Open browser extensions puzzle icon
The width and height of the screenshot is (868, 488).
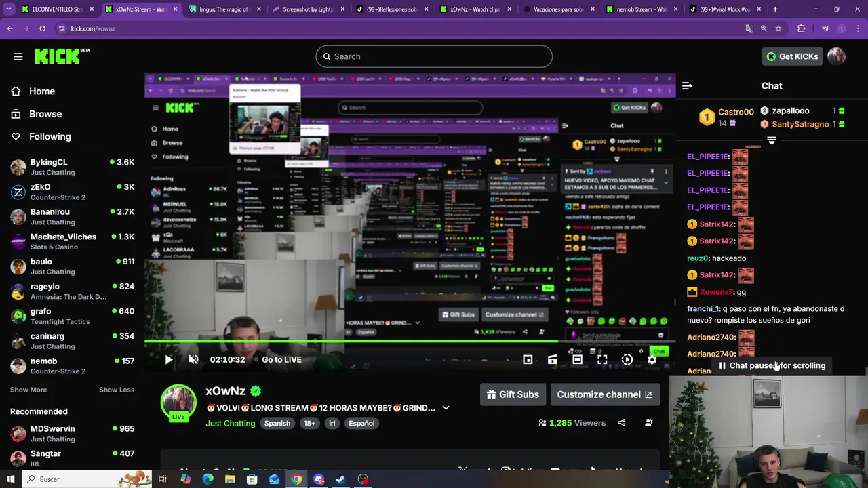802,28
